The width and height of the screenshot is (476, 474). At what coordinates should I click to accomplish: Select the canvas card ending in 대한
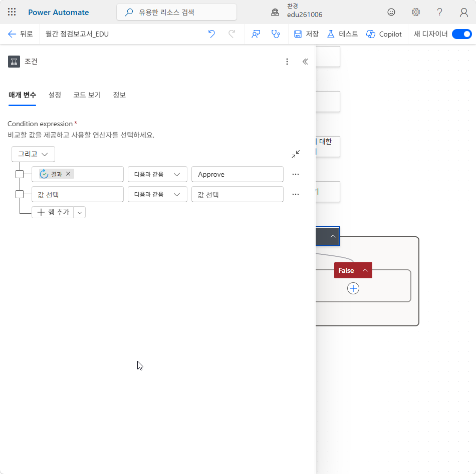click(328, 147)
